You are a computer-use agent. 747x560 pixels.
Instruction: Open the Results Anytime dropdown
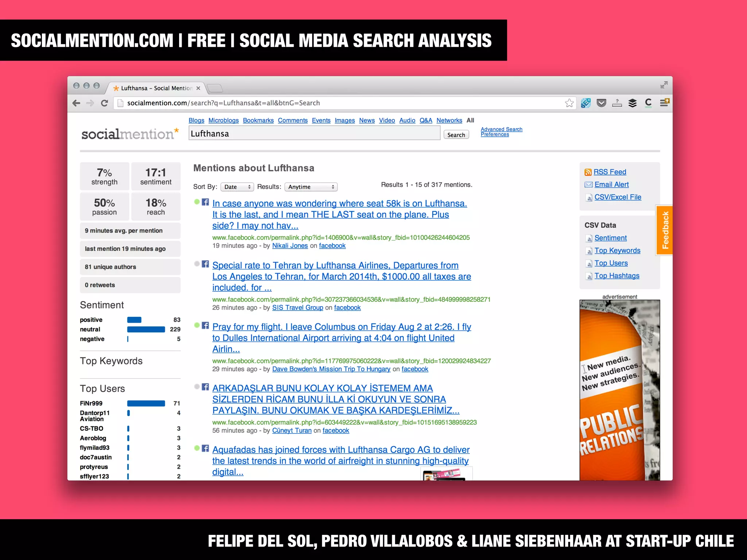[311, 187]
